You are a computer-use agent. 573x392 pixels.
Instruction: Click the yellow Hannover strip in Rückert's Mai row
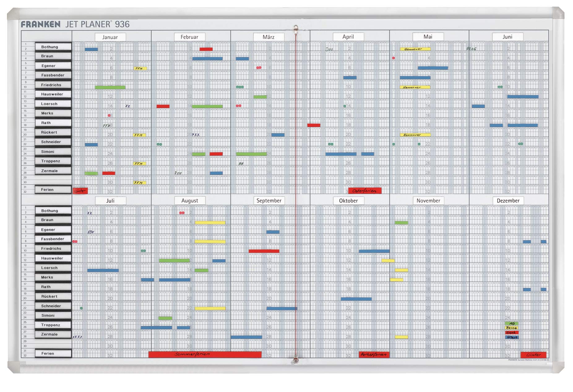(x=415, y=135)
